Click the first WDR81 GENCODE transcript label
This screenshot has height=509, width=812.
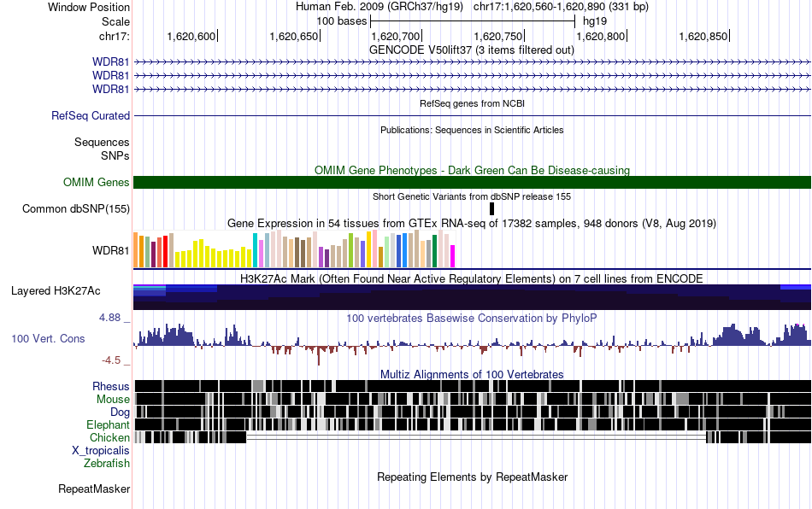pos(111,62)
